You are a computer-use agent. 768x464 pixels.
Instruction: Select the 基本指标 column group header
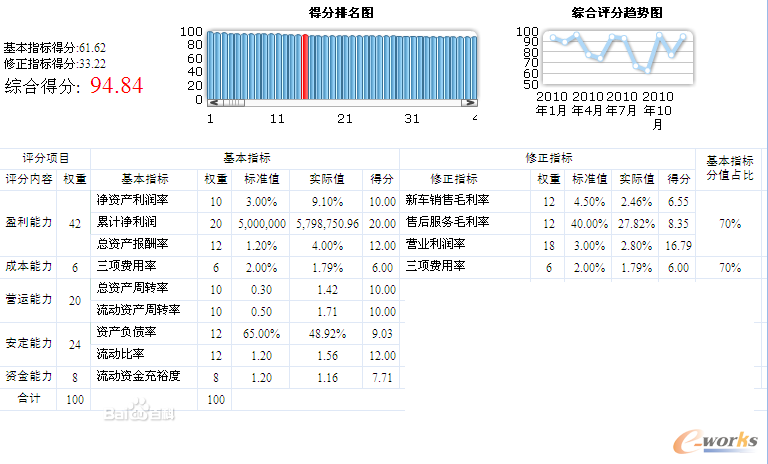pyautogui.click(x=245, y=158)
